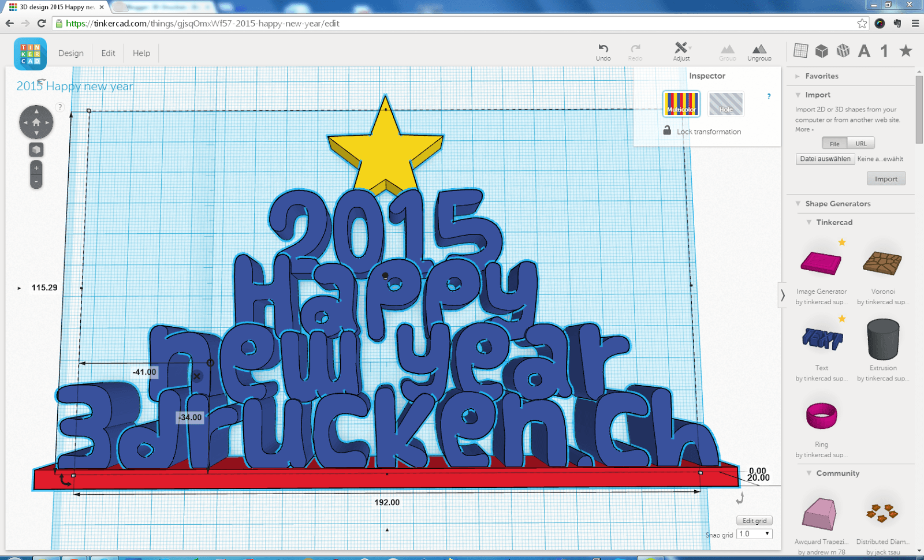Click the Edit grid button
924x560 pixels.
[x=754, y=521]
